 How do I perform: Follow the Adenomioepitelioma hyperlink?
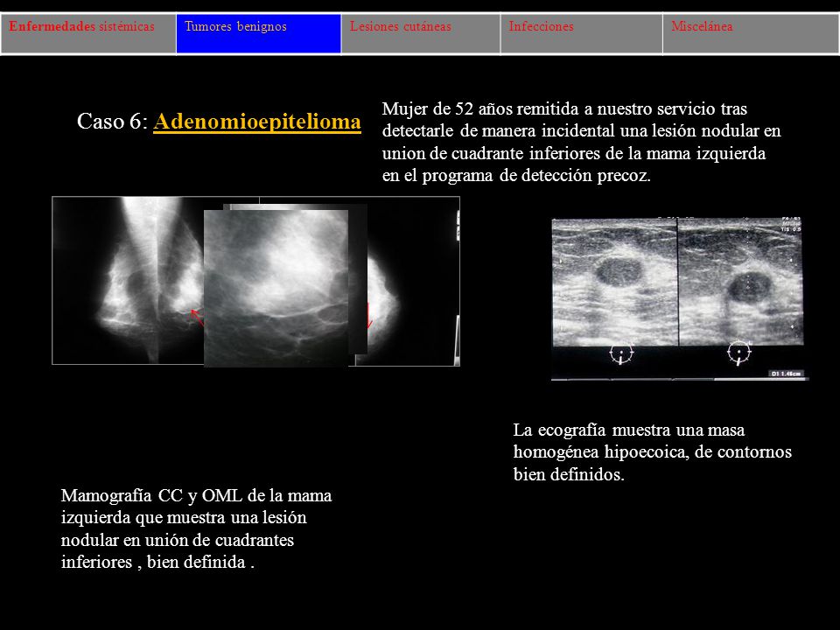coord(257,122)
